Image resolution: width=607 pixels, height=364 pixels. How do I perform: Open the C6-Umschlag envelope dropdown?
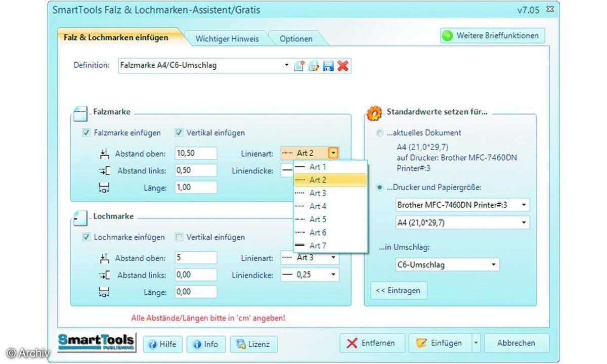click(494, 264)
